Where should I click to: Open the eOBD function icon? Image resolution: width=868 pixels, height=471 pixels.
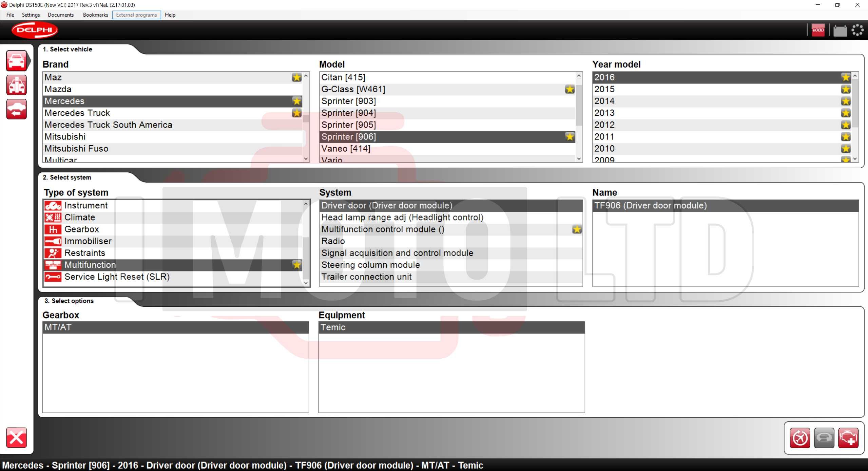point(818,30)
